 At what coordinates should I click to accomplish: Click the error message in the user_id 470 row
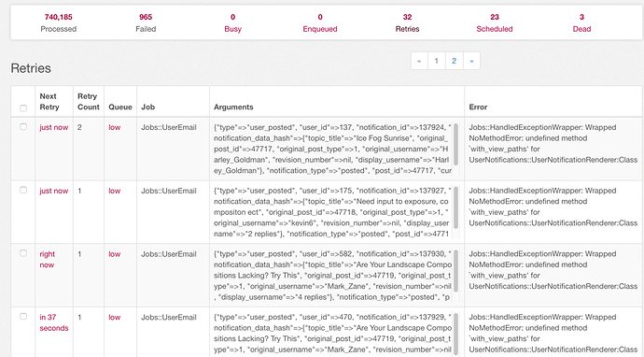[x=553, y=334]
